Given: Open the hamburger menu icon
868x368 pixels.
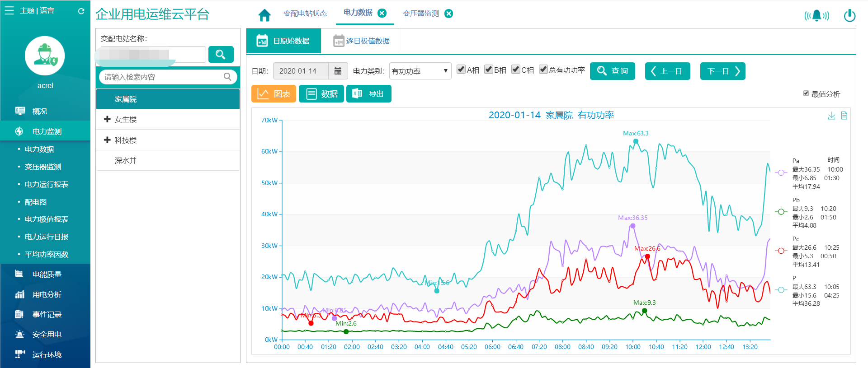Looking at the screenshot, I should tap(9, 10).
